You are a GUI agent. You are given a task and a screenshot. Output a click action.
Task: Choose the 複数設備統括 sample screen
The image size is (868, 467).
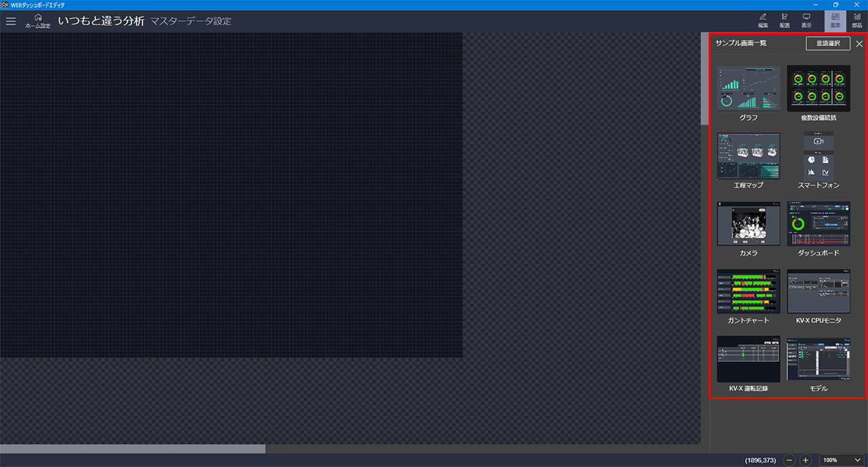click(x=818, y=88)
